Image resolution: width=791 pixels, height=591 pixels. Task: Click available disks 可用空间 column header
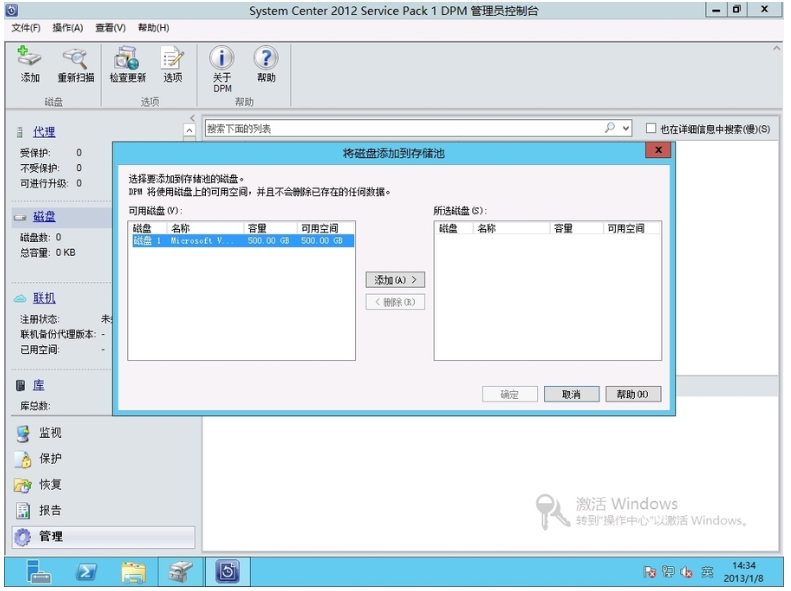[x=325, y=228]
